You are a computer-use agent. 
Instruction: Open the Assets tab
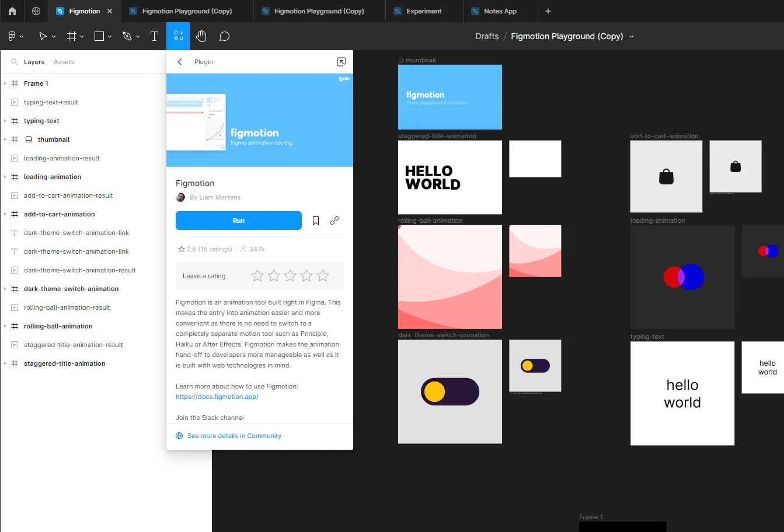coord(64,62)
